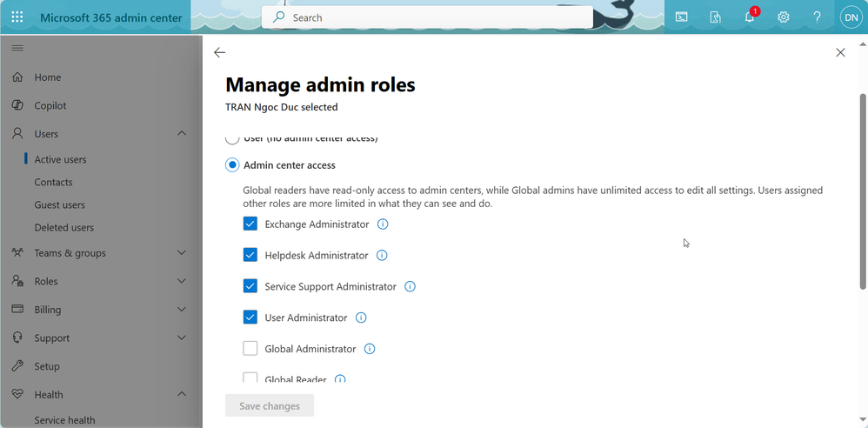The image size is (868, 428).
Task: Click the Support headset icon
Action: tap(17, 338)
